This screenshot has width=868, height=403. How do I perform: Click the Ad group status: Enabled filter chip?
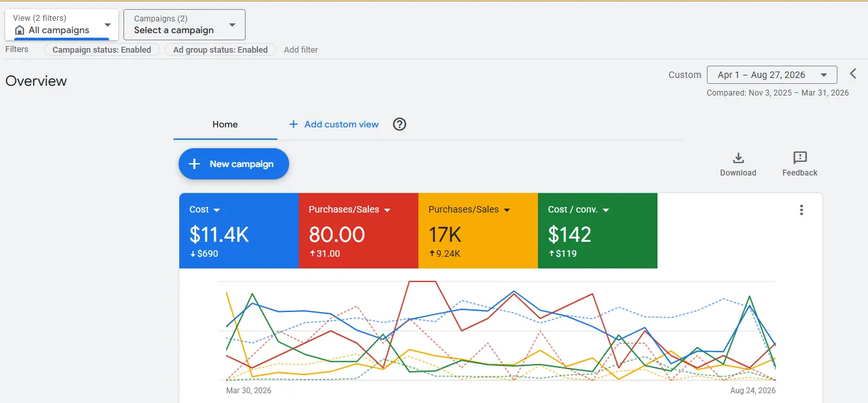[x=220, y=49]
